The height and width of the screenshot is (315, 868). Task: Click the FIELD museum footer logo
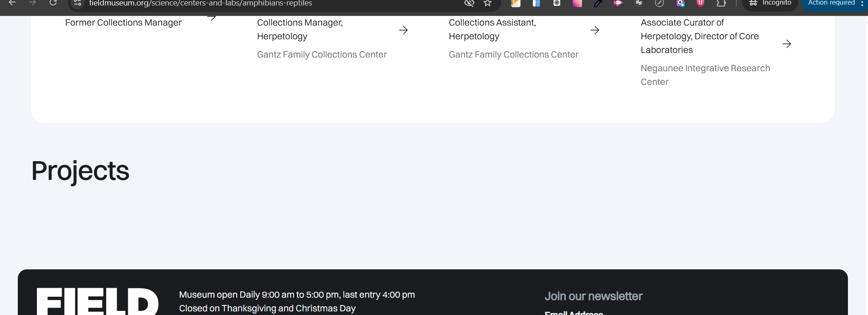pyautogui.click(x=97, y=301)
